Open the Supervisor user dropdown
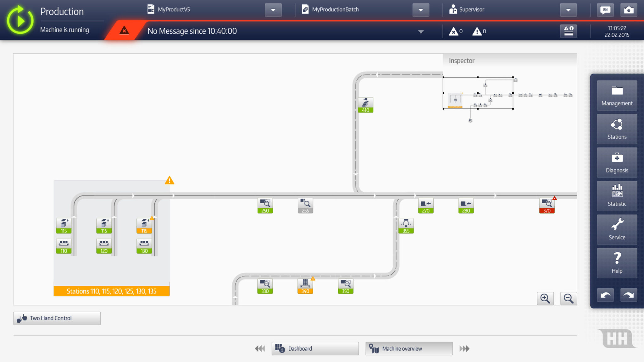This screenshot has height=362, width=644. pyautogui.click(x=568, y=10)
